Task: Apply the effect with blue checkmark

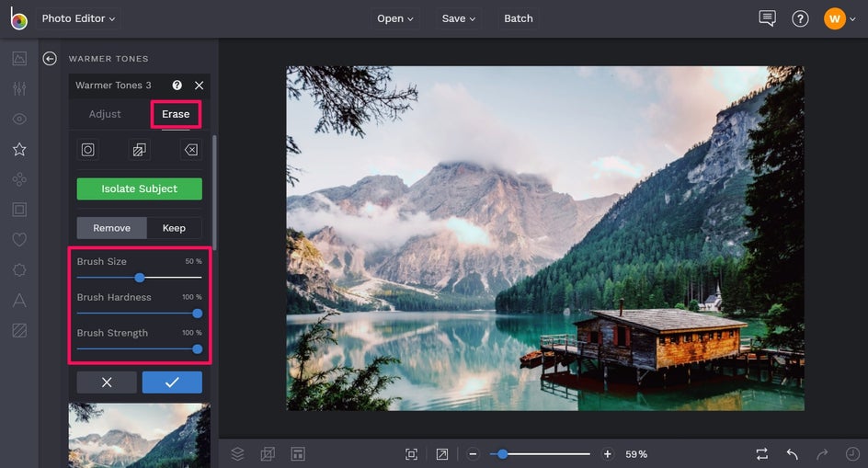Action: (x=172, y=382)
